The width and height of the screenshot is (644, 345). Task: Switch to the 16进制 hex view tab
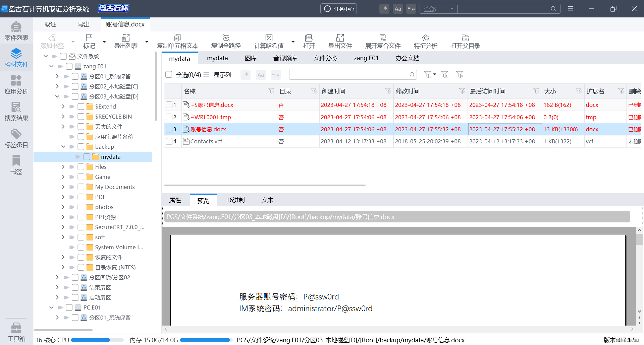235,200
